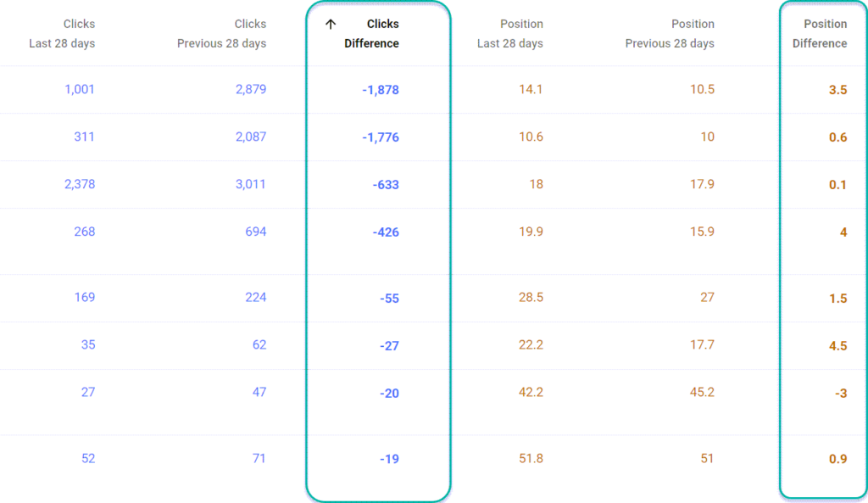Select Position Last 28 days column header

(509, 33)
